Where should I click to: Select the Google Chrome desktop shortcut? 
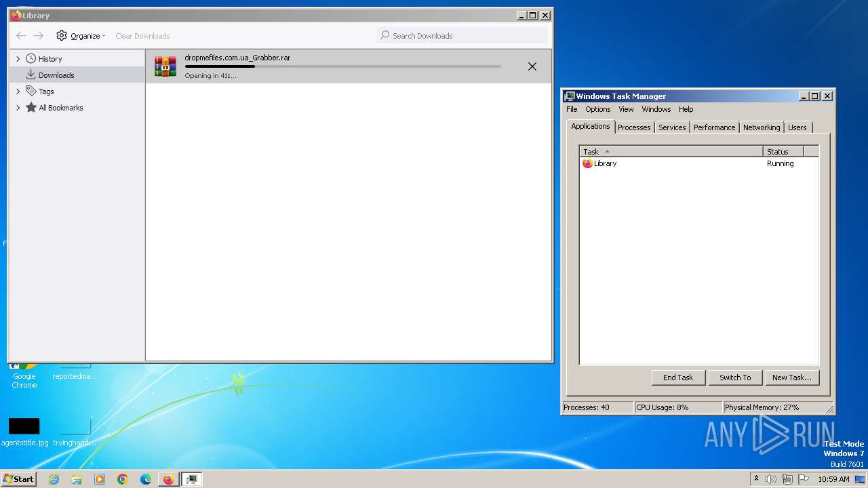24,376
